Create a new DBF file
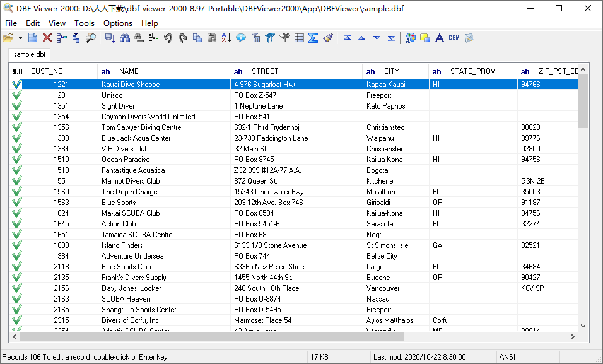This screenshot has width=603, height=364. pos(33,38)
